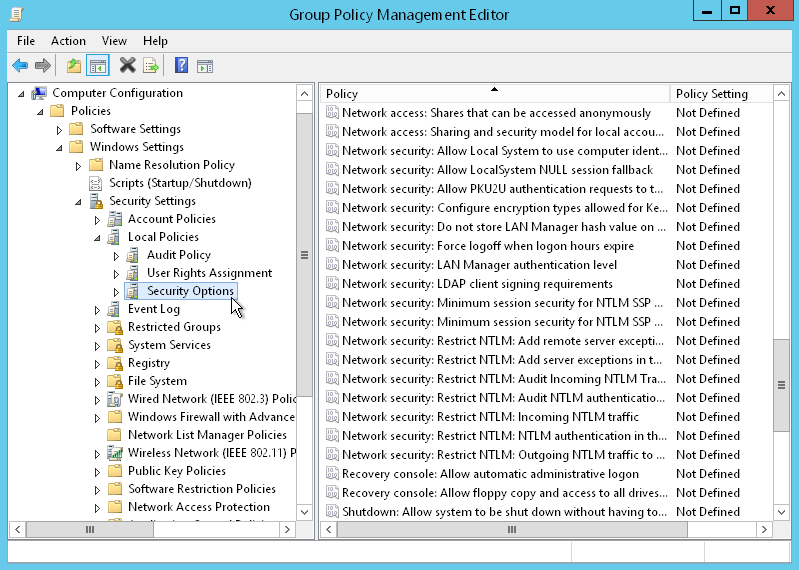
Task: Expand the Name Resolution Policy node
Action: click(78, 166)
